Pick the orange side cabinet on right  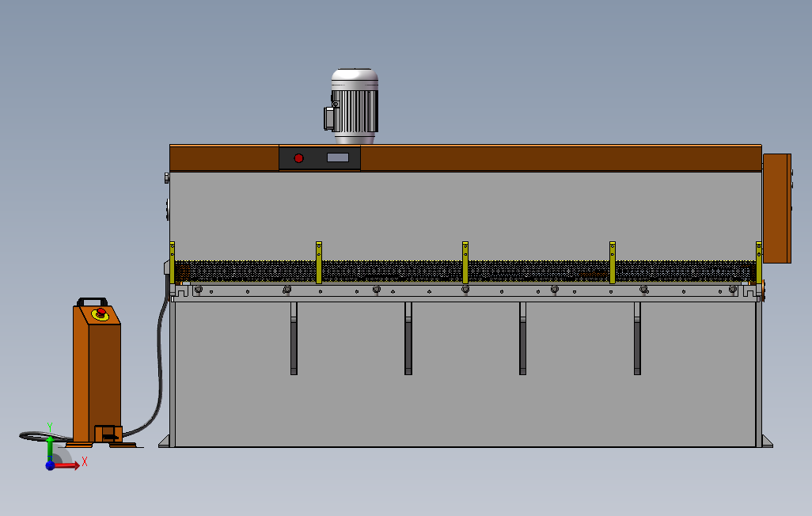pyautogui.click(x=777, y=208)
